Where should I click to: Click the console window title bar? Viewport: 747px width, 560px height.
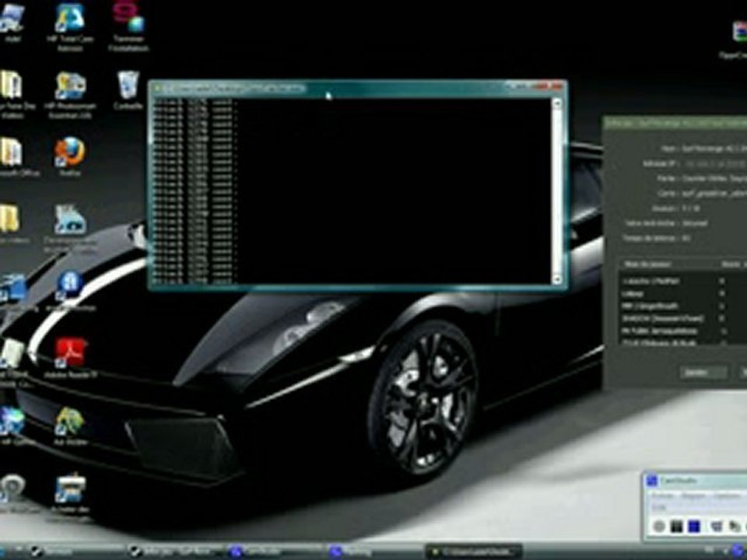(x=357, y=88)
